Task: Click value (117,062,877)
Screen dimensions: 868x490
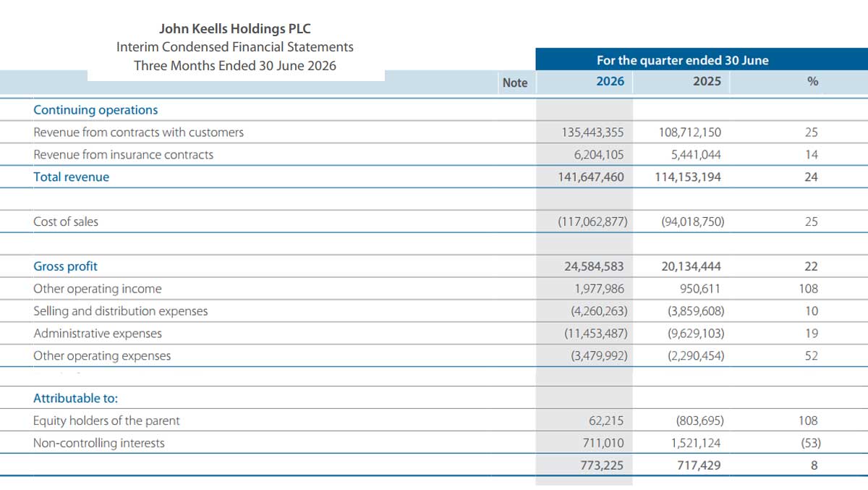Action: [592, 222]
